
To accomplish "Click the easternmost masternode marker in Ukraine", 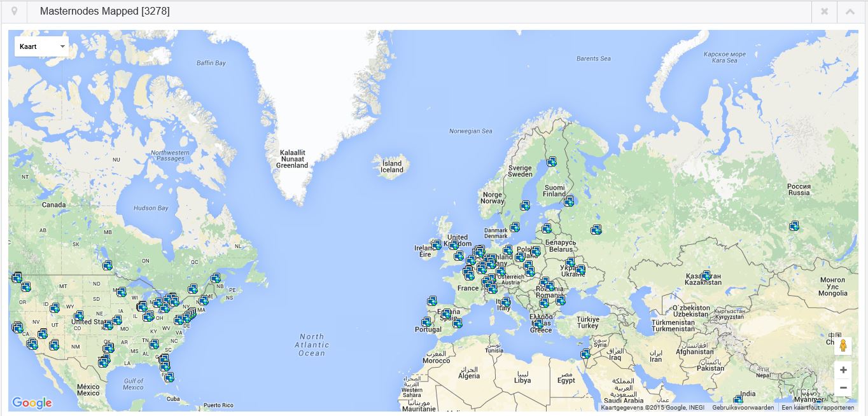I will click(580, 270).
